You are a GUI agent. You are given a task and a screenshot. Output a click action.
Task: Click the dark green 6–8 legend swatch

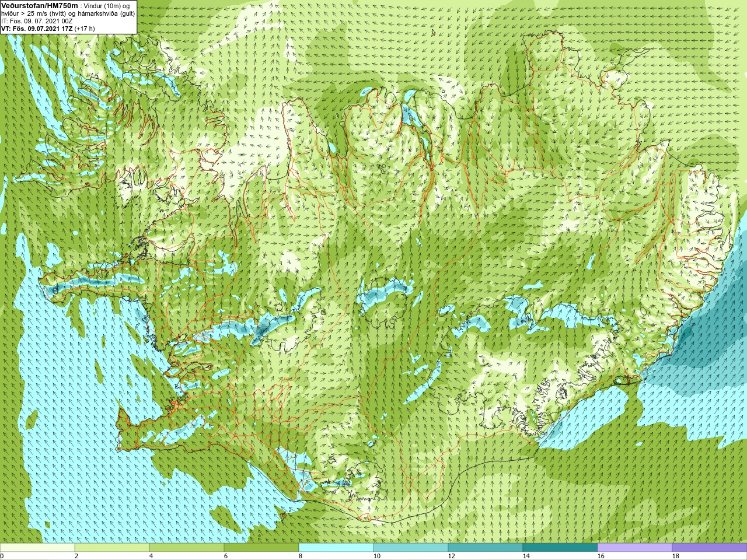pyautogui.click(x=261, y=548)
